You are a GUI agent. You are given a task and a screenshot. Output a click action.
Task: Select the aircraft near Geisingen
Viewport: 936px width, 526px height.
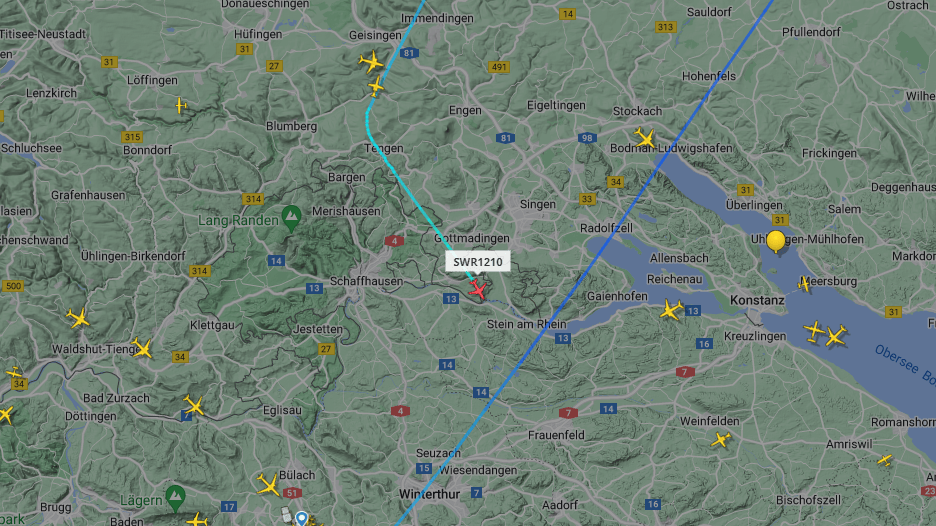371,61
